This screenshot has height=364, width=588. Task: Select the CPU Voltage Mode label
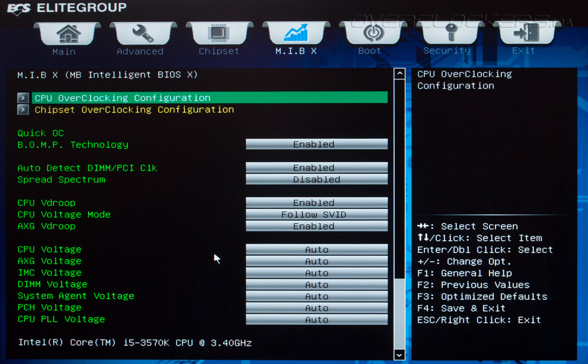(x=64, y=215)
